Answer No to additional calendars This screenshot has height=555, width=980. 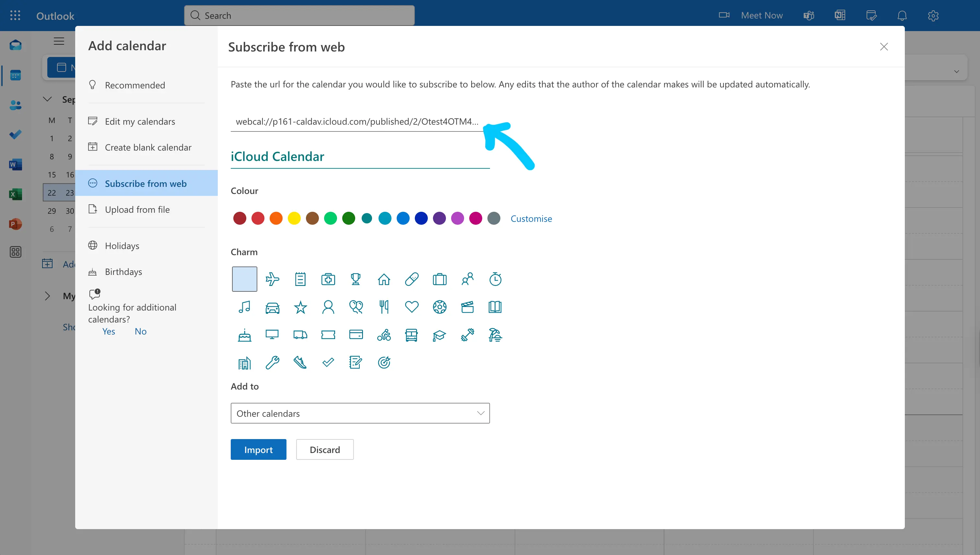pyautogui.click(x=140, y=331)
